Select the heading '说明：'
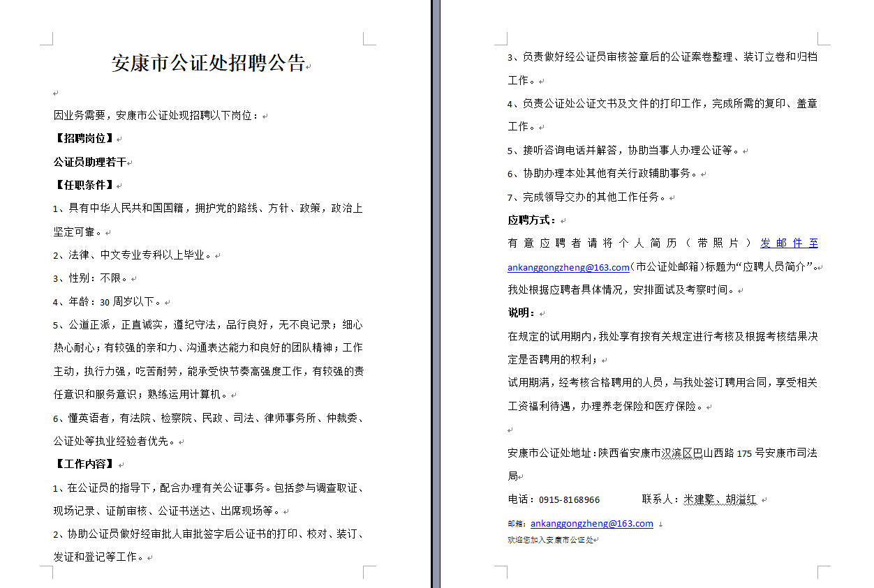Viewport: 874px width, 588px height. (521, 312)
